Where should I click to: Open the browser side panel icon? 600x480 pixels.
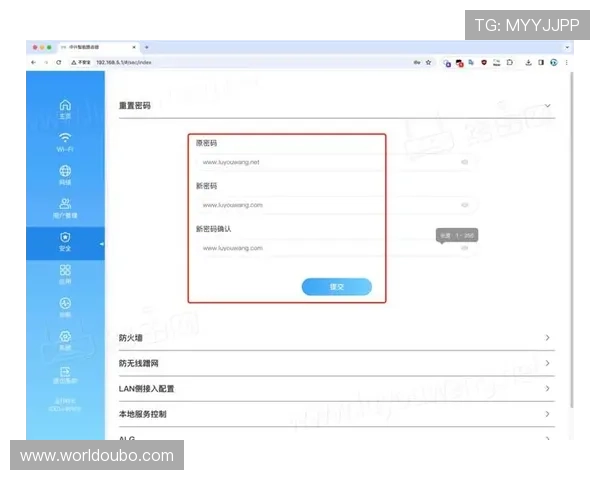541,62
